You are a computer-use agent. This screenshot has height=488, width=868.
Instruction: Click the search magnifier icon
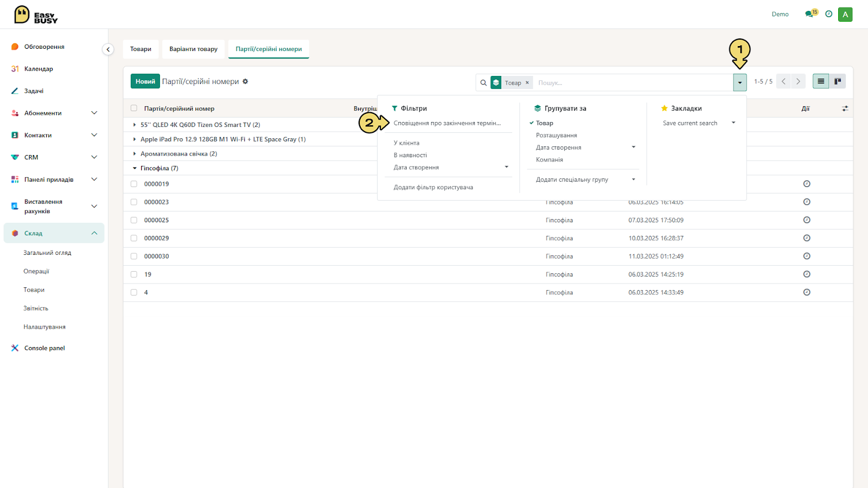pos(483,83)
